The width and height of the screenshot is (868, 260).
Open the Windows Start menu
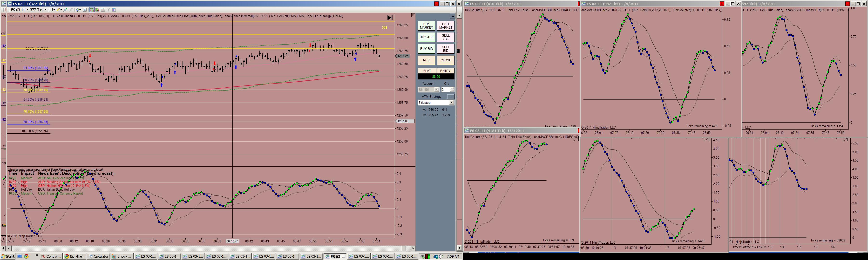pyautogui.click(x=8, y=256)
